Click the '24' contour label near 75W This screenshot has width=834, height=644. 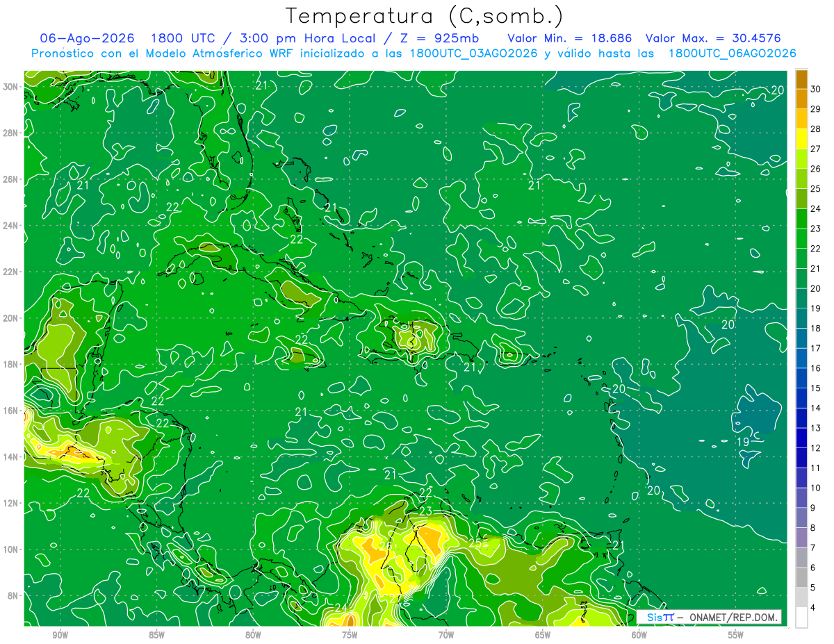coord(341,608)
